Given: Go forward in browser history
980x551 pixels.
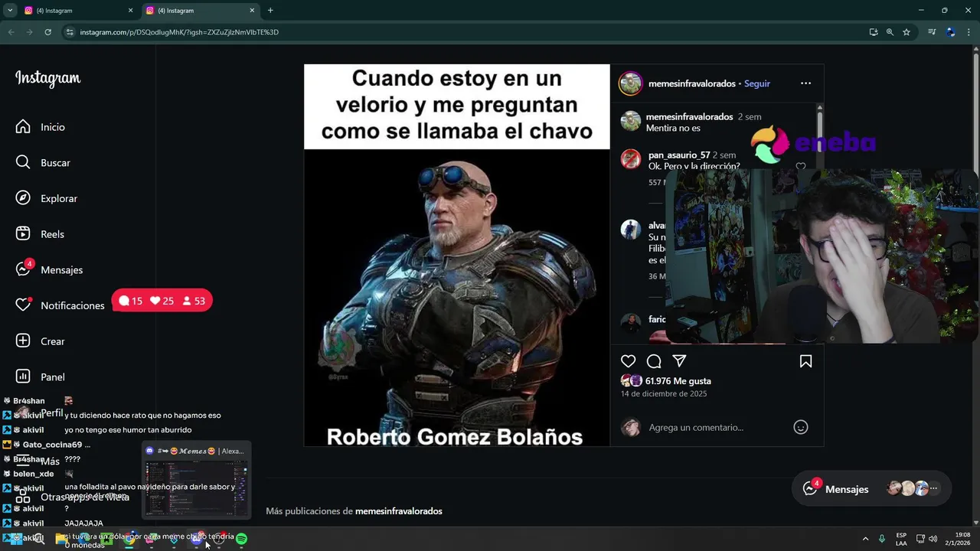Looking at the screenshot, I should pyautogui.click(x=29, y=32).
